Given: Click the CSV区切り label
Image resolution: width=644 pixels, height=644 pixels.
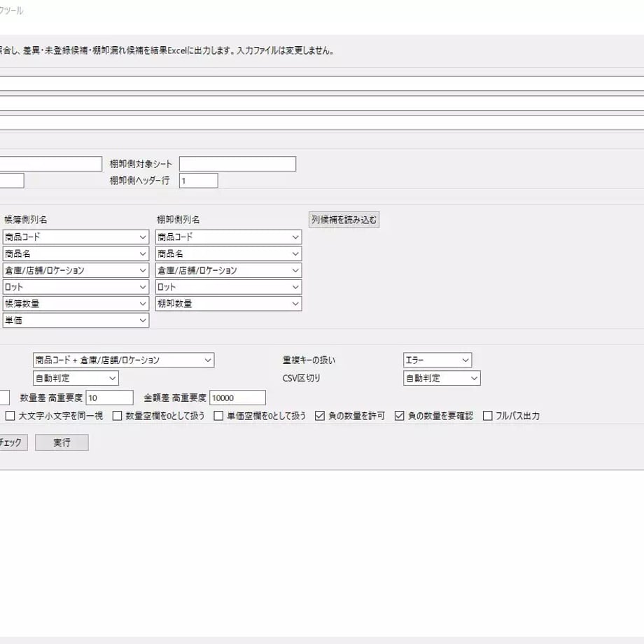Looking at the screenshot, I should [301, 378].
